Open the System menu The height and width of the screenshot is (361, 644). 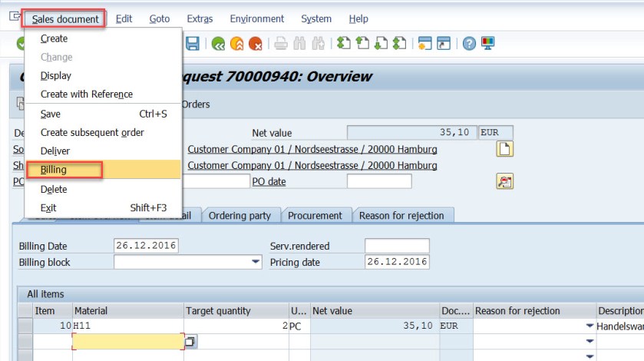316,19
